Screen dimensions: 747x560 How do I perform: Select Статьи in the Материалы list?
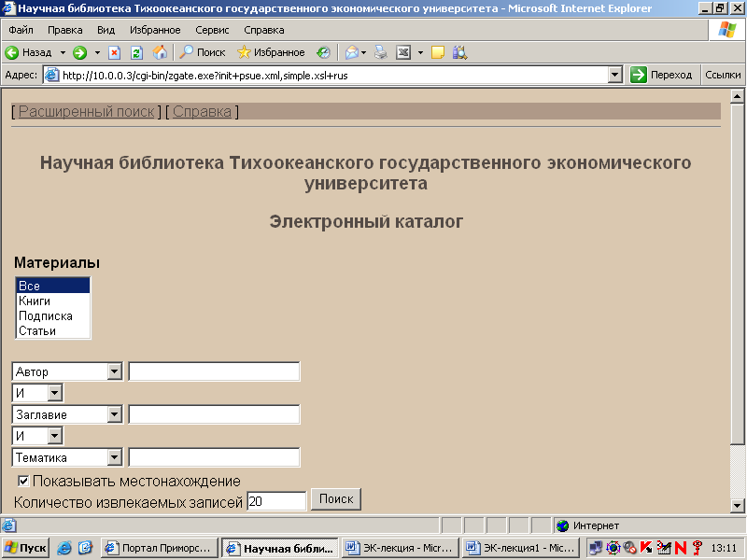click(52, 331)
